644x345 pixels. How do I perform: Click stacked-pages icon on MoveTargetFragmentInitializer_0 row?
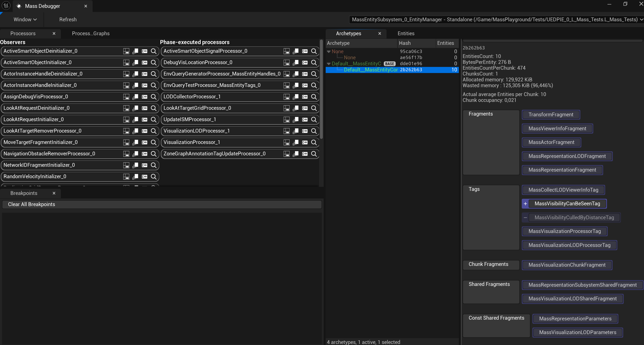135,142
